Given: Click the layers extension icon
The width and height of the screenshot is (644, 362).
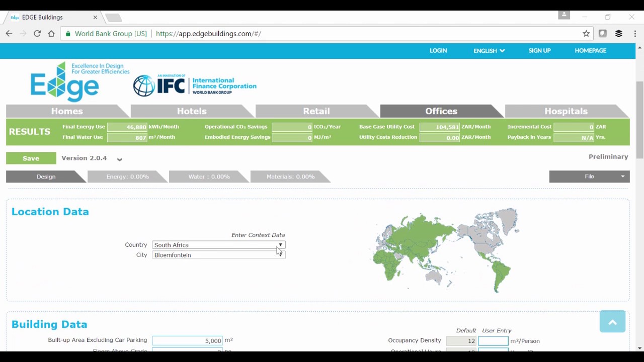Looking at the screenshot, I should point(619,34).
